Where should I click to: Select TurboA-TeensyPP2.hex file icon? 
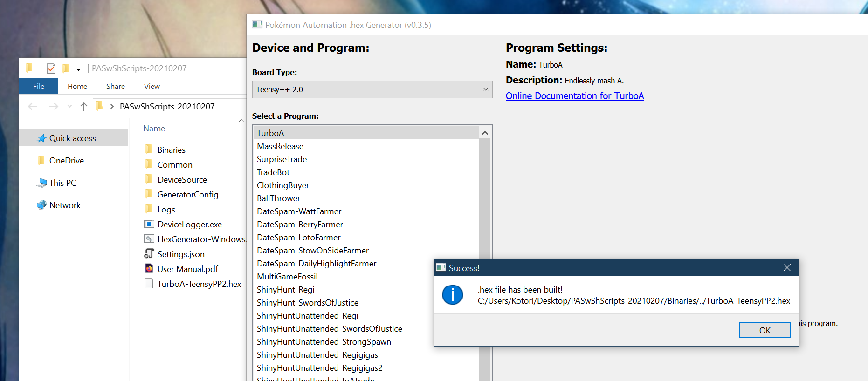point(149,283)
